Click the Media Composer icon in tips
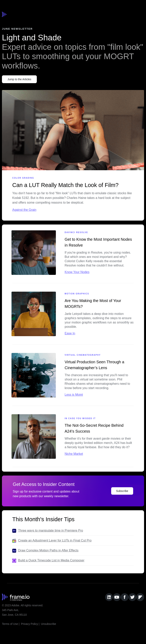Screen dimensions: 146x644 14,560
